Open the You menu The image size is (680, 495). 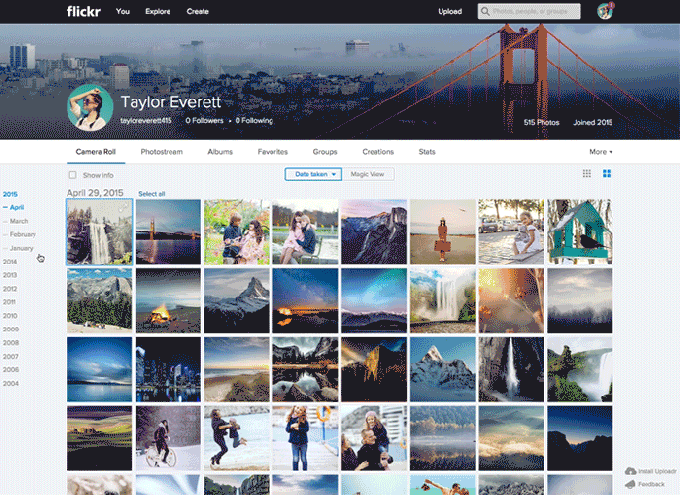click(x=123, y=11)
